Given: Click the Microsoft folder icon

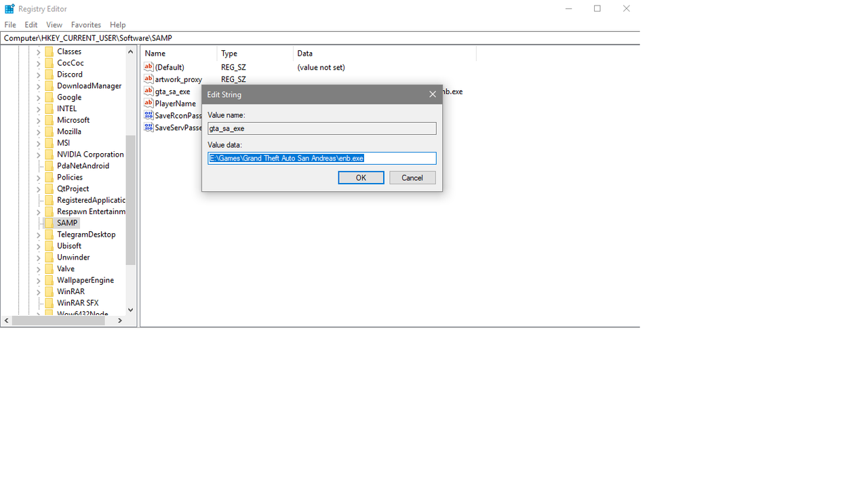Looking at the screenshot, I should coord(50,120).
